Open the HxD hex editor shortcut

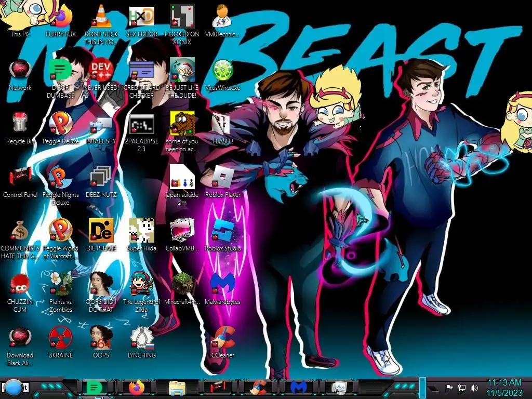click(141, 21)
